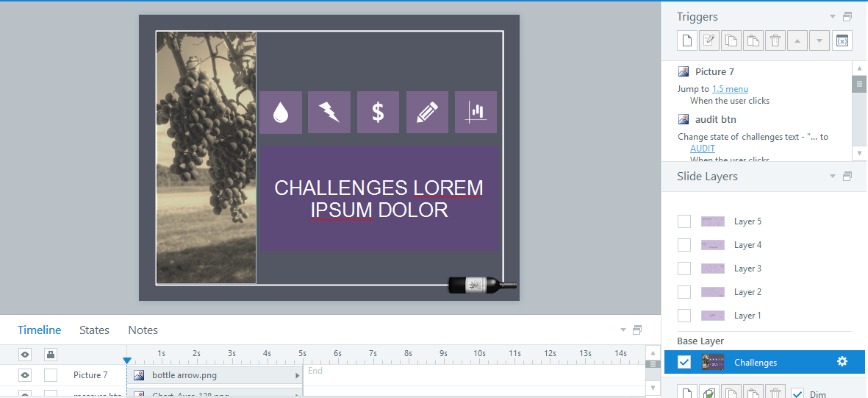Toggle visibility checkbox for Layer 3

684,269
